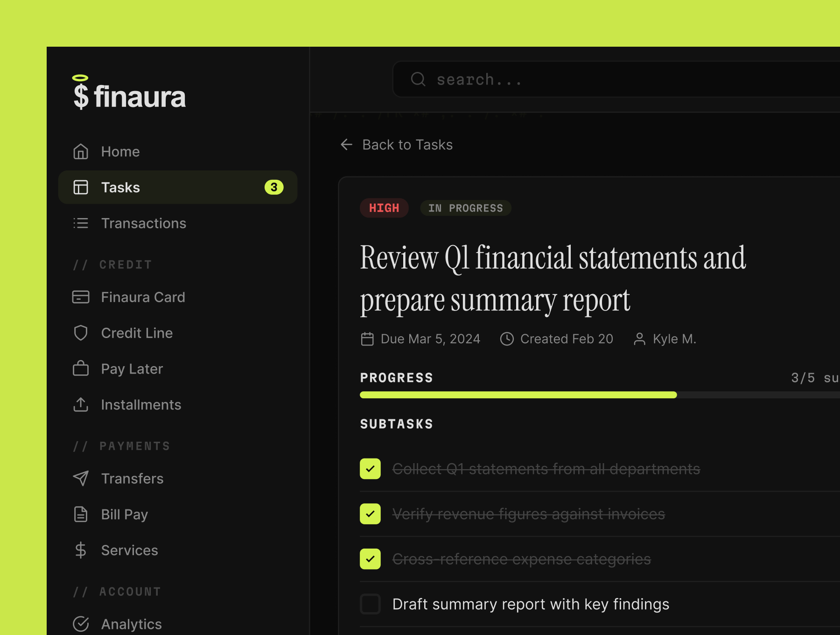Uncheck the Collect Q1 statements subtask

370,469
